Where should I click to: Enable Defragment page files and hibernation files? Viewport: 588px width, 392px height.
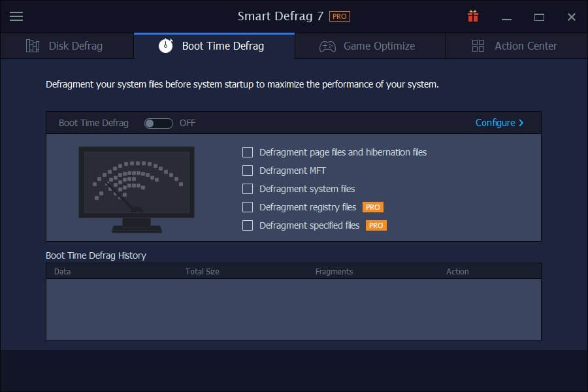(248, 152)
